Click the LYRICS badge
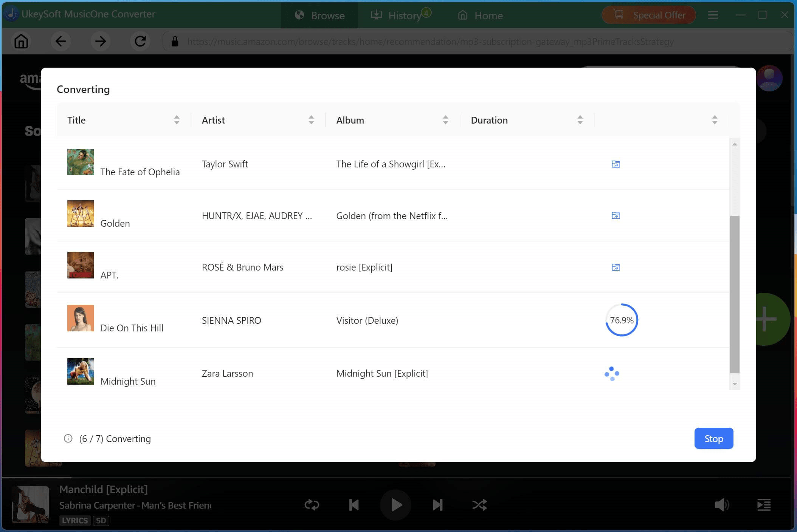This screenshot has height=532, width=797. click(x=74, y=520)
